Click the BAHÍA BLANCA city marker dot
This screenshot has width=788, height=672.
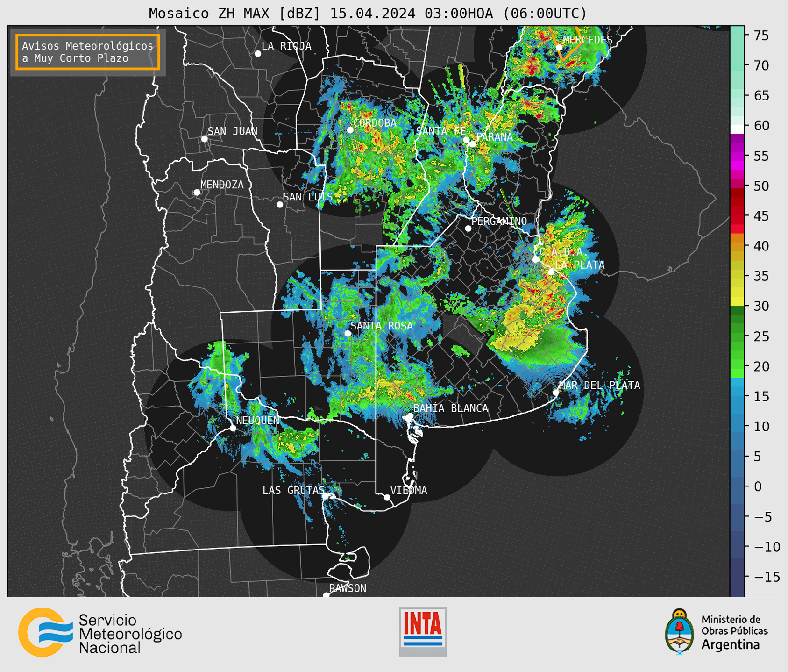pyautogui.click(x=410, y=416)
